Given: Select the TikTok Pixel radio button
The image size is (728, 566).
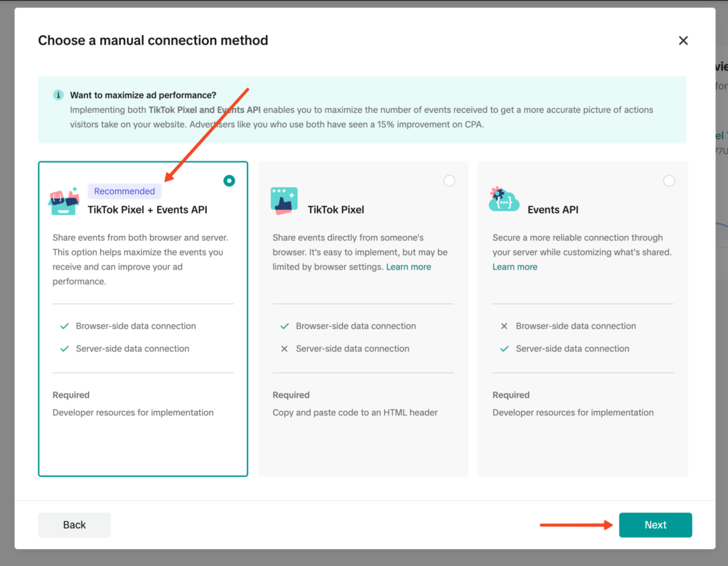Looking at the screenshot, I should click(x=449, y=181).
